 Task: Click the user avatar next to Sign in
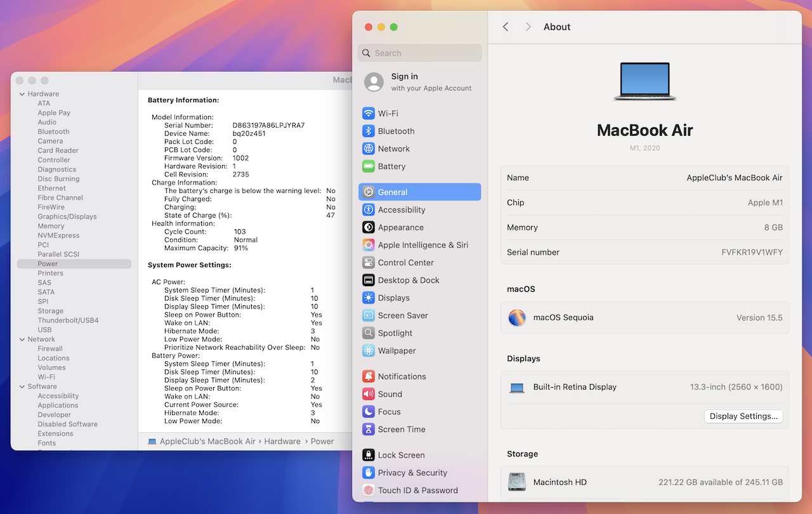click(374, 82)
